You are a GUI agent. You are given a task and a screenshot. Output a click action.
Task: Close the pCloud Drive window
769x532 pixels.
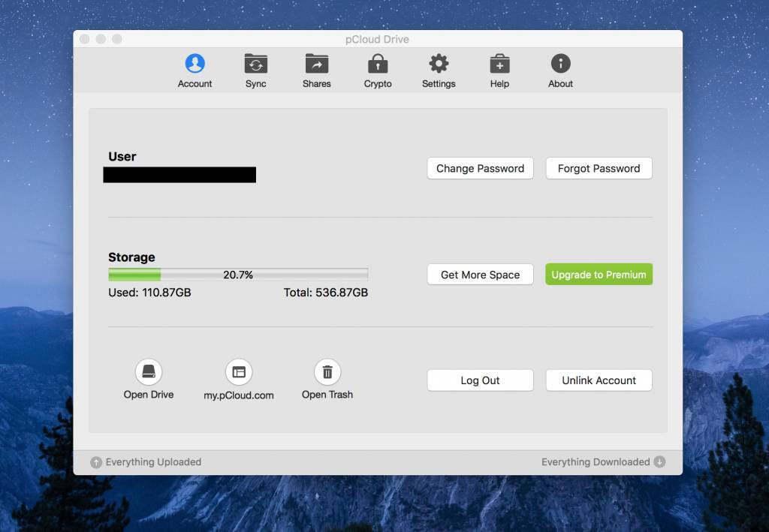[84, 39]
